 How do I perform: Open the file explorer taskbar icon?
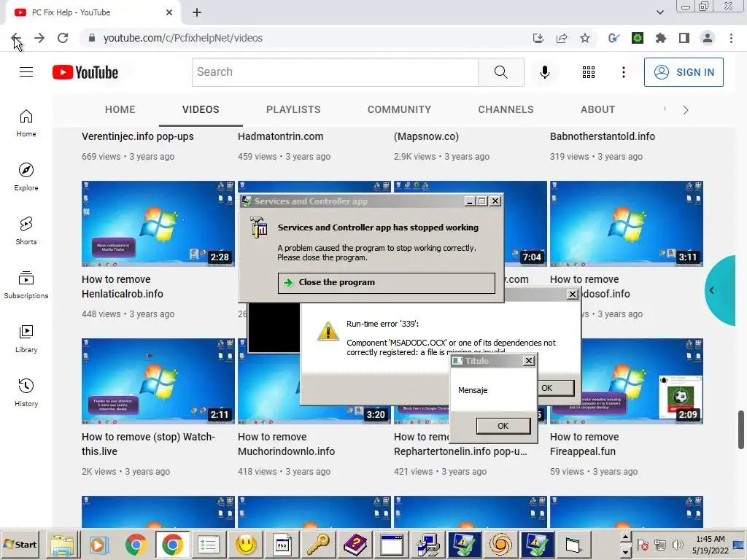pos(63,545)
